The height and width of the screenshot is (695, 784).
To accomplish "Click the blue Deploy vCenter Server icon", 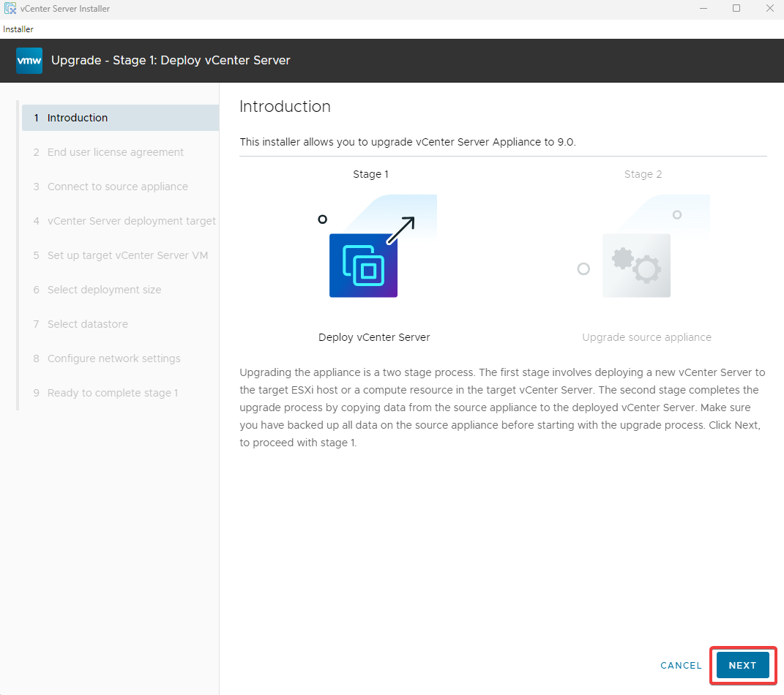I will click(364, 266).
